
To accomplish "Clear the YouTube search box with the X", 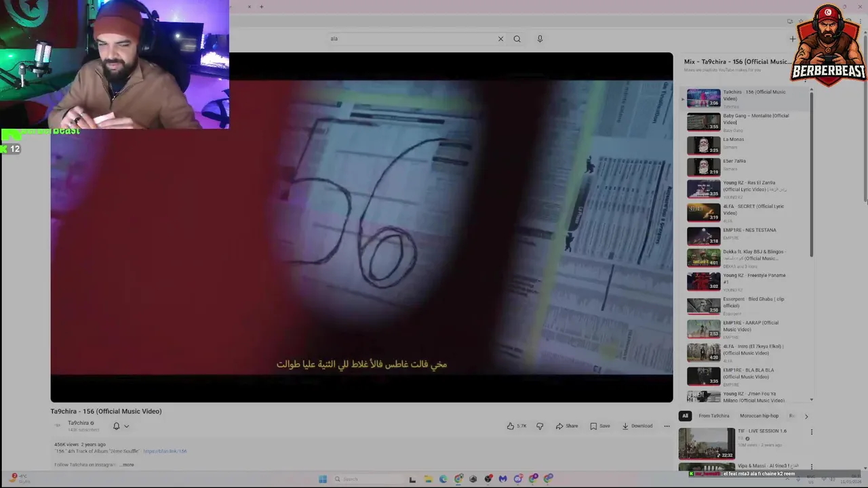I will (500, 39).
